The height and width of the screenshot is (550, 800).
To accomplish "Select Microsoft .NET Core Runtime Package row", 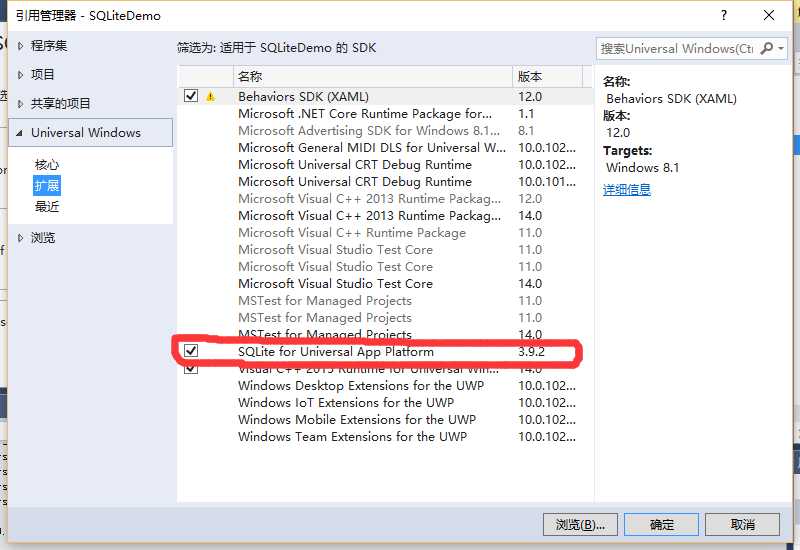I will point(385,113).
